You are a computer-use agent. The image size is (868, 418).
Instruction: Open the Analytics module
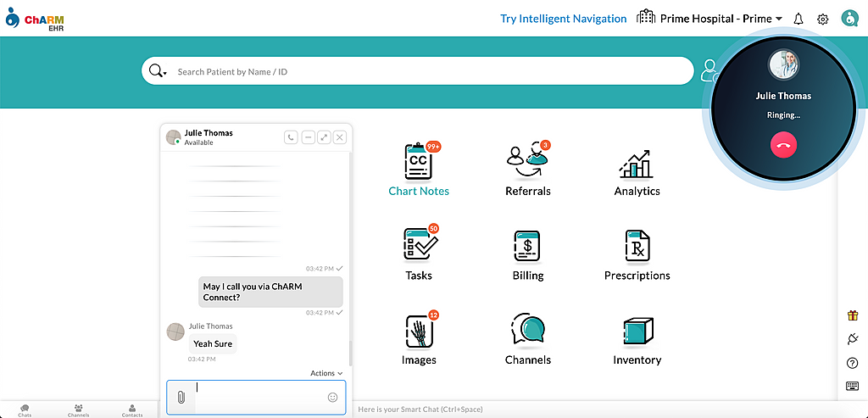(636, 163)
